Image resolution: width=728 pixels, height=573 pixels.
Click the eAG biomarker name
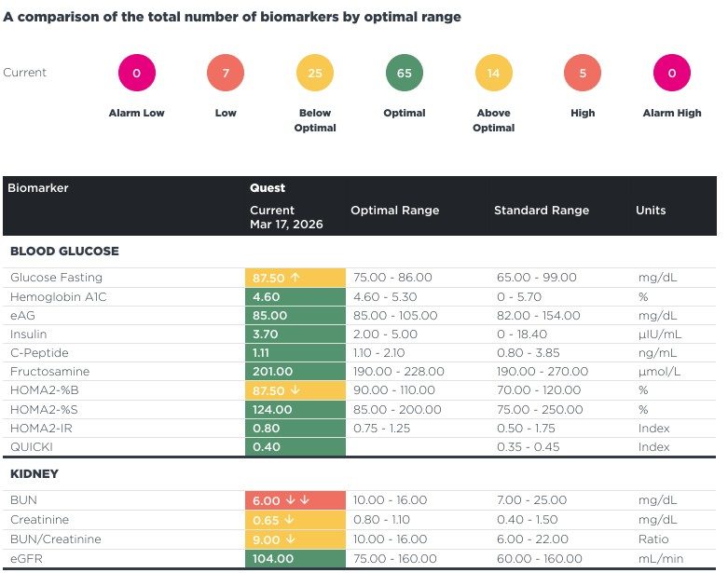(x=22, y=316)
